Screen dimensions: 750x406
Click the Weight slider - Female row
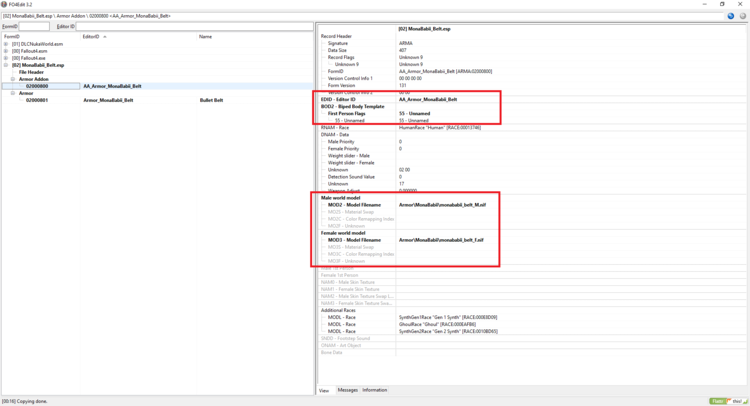351,163
